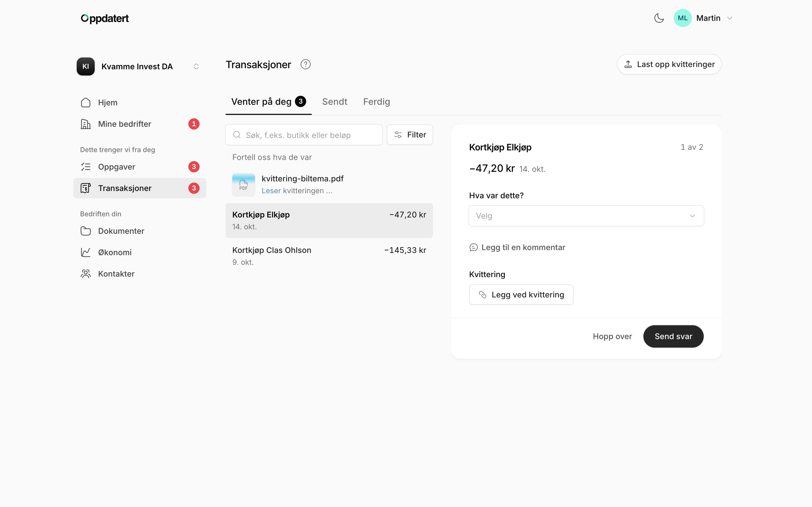Click the Send svar button
Screen dimensions: 812x507
(x=673, y=336)
